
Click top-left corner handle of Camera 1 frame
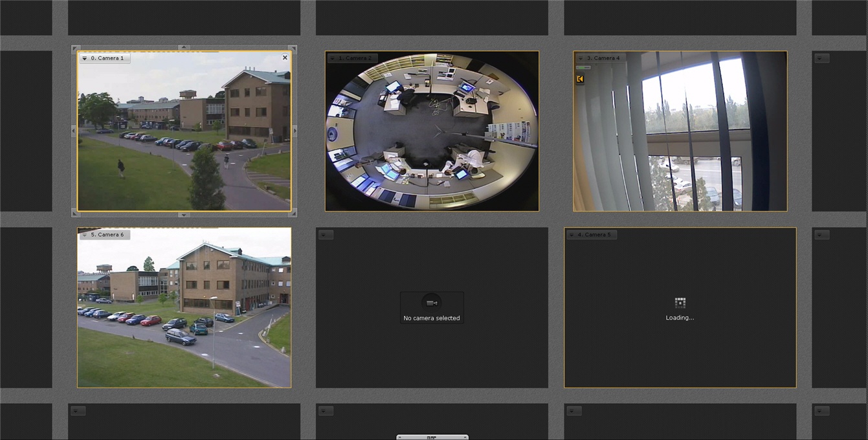(x=74, y=49)
